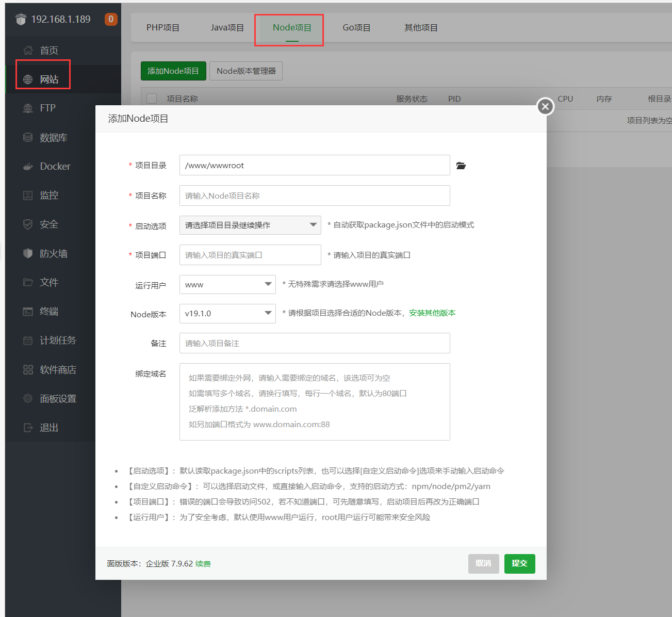Click the database icon for 数据库
The image size is (672, 617).
click(28, 137)
